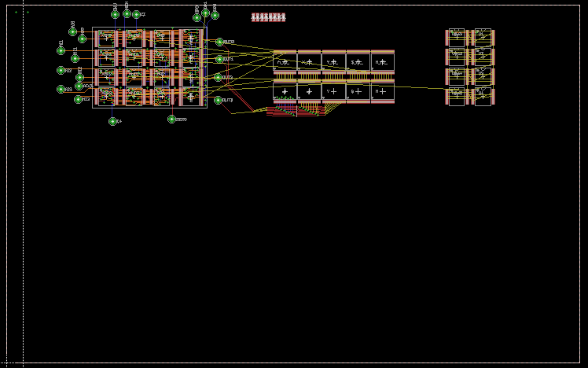Screen dimensions: 588x368
Task: Select the IN2 input pad
Action: coord(61,71)
